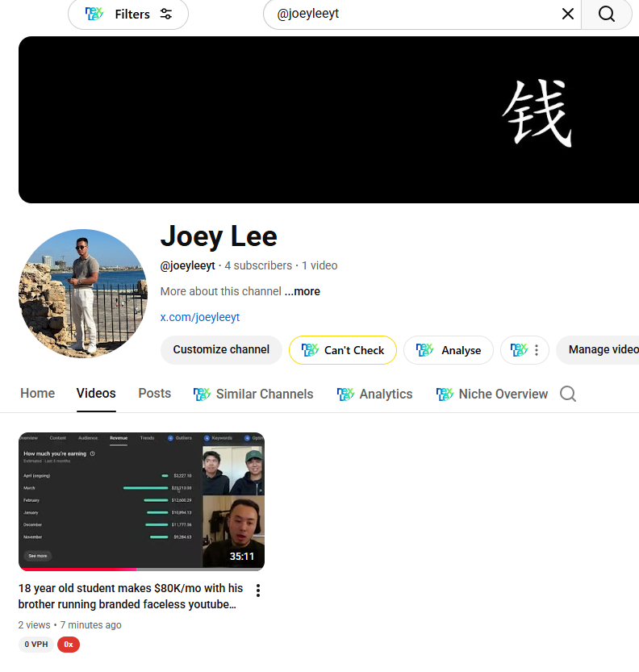The width and height of the screenshot is (639, 672).
Task: Open the nexlev Filters button
Action: click(128, 15)
